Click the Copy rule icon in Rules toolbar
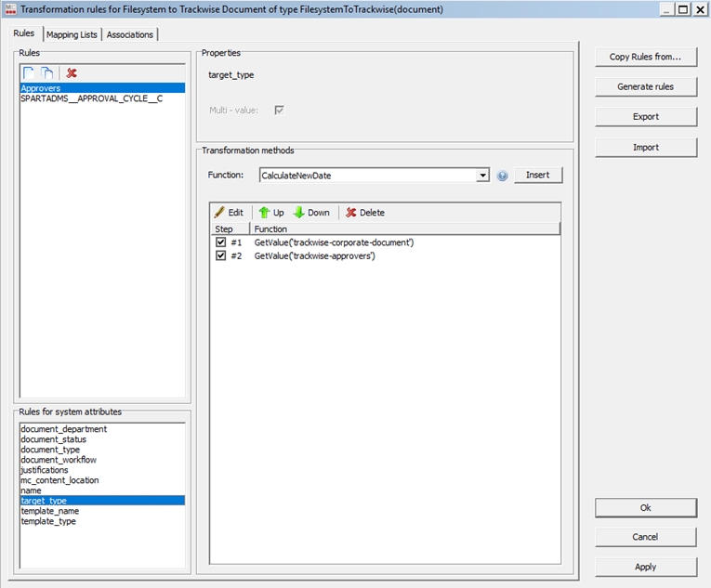This screenshot has width=711, height=588. click(46, 72)
